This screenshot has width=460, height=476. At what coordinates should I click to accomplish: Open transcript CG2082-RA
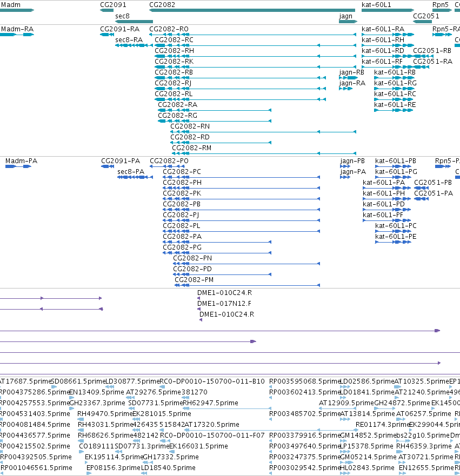coord(178,105)
